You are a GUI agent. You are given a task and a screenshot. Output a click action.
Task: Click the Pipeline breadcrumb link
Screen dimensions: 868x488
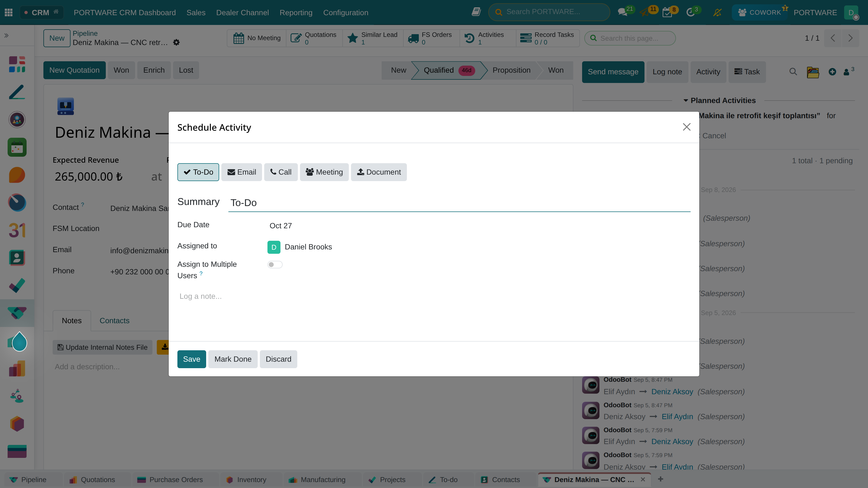point(85,33)
